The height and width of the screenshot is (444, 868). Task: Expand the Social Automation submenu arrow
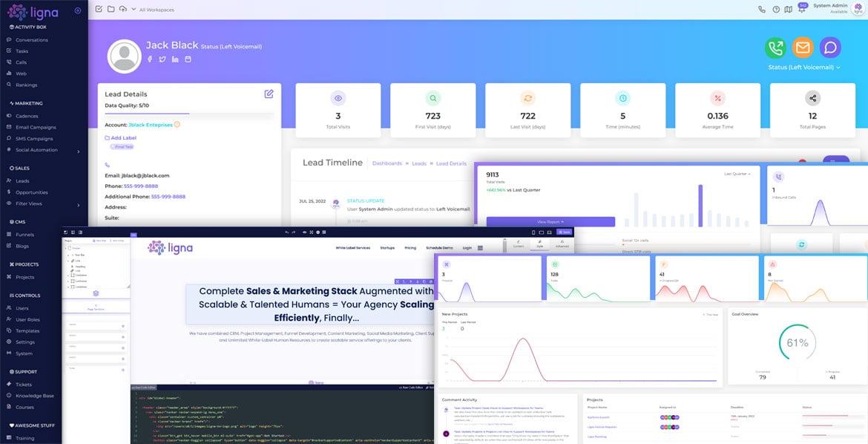click(78, 151)
